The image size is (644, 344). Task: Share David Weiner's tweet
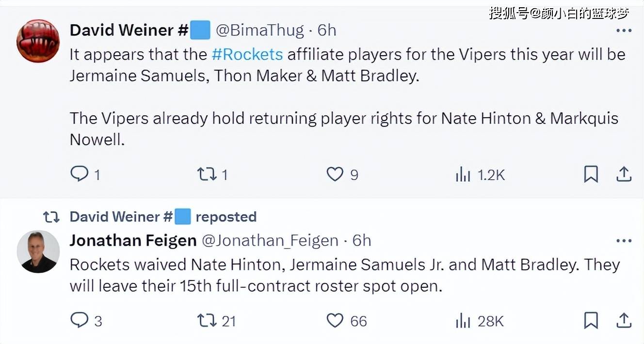624,174
